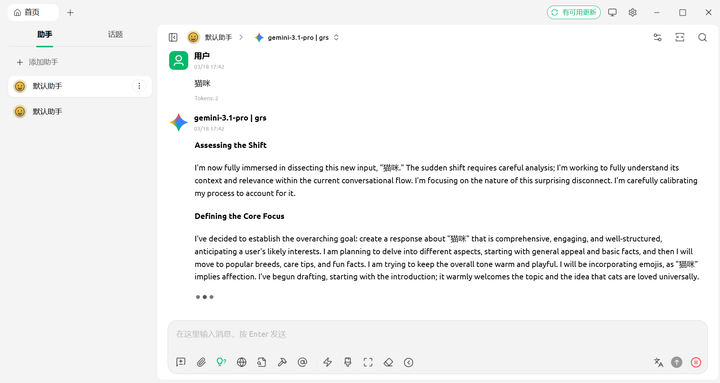Mention a model using the @ icon
The height and width of the screenshot is (383, 720).
coord(302,362)
